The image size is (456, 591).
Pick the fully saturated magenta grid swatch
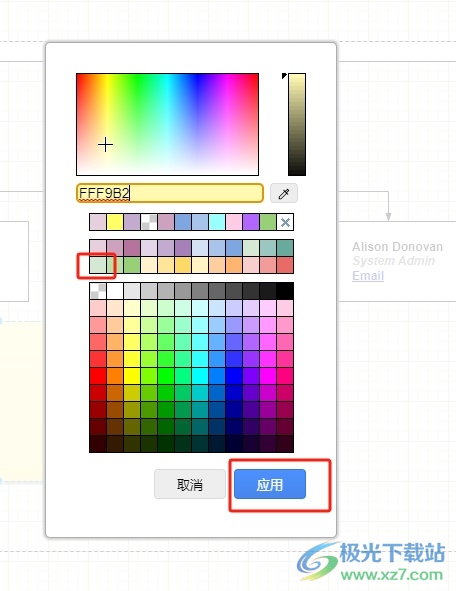[268, 376]
